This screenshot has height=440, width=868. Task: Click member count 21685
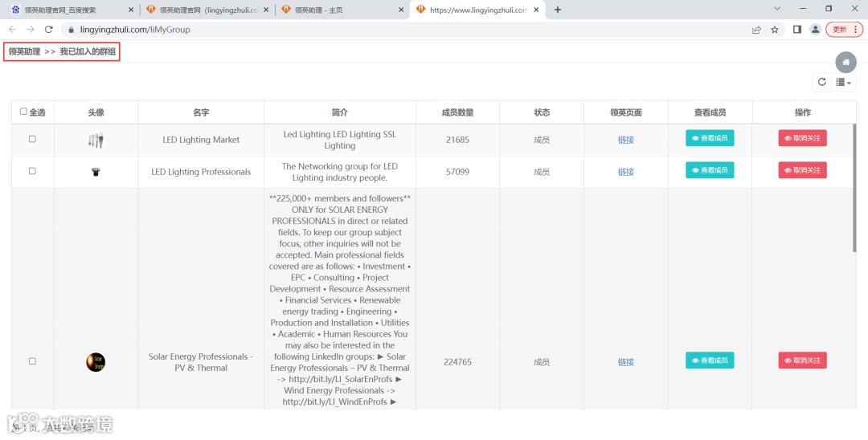[457, 140]
